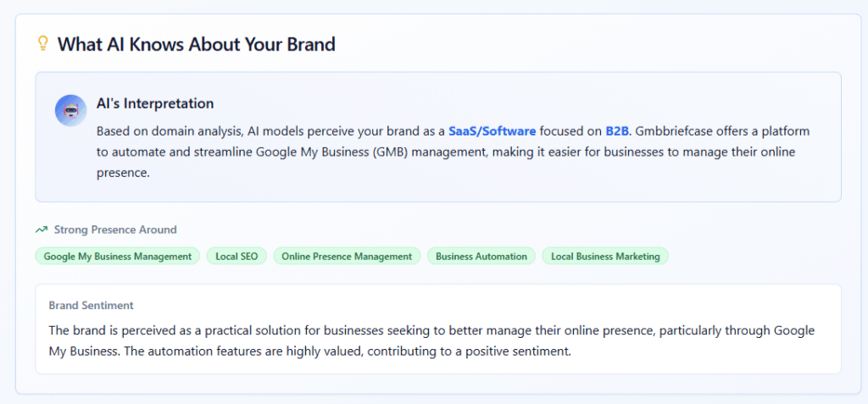Click the word presence ending the interpretation paragraph
Viewport: 868px width, 404px height.
(x=123, y=173)
